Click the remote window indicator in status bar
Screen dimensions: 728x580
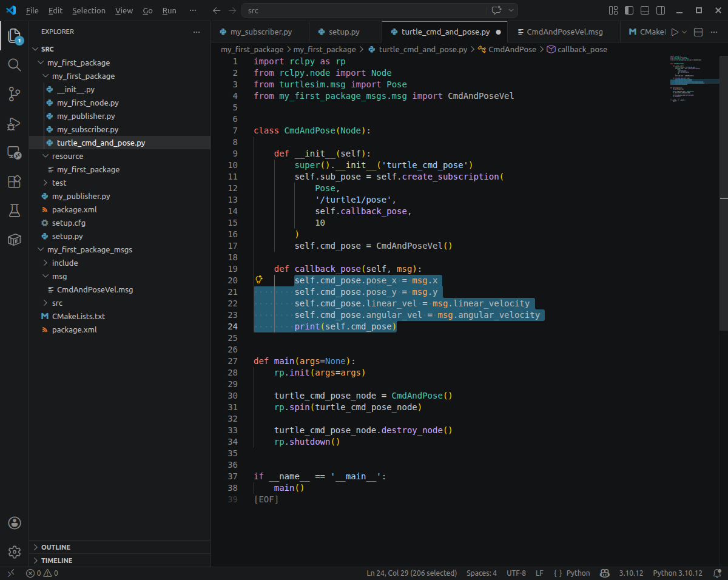(10, 573)
